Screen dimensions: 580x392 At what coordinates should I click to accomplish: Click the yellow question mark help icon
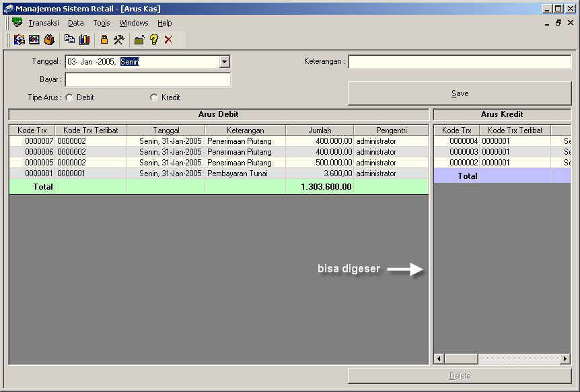pyautogui.click(x=154, y=40)
